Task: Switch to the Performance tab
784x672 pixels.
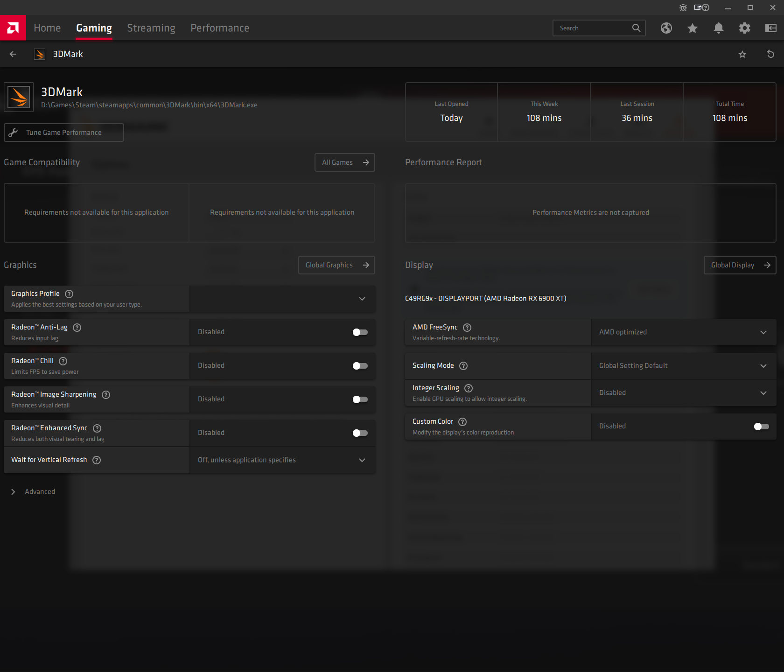Action: click(x=220, y=28)
